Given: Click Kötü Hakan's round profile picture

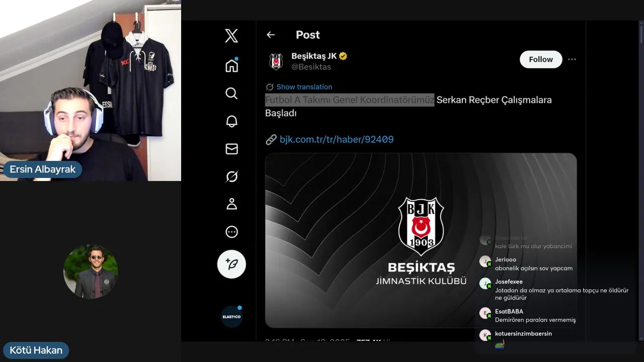Looking at the screenshot, I should coord(91,272).
